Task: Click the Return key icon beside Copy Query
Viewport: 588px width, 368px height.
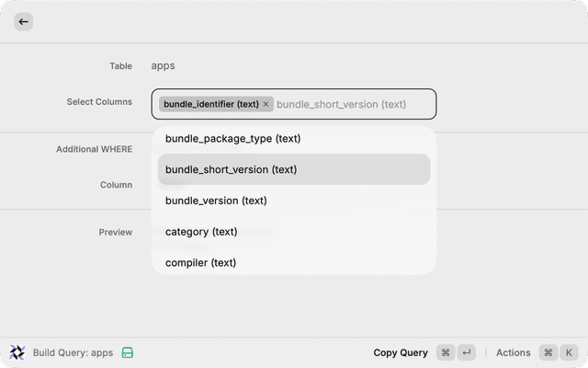Action: point(468,352)
